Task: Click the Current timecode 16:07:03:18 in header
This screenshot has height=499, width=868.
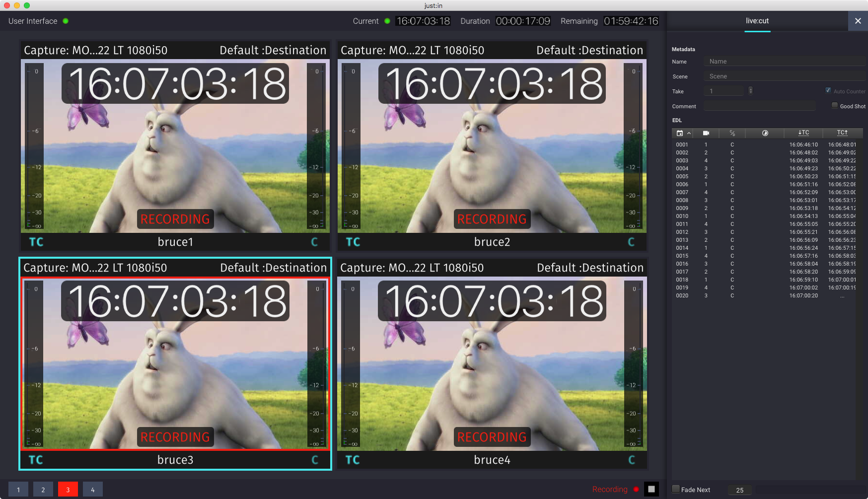Action: pyautogui.click(x=423, y=21)
